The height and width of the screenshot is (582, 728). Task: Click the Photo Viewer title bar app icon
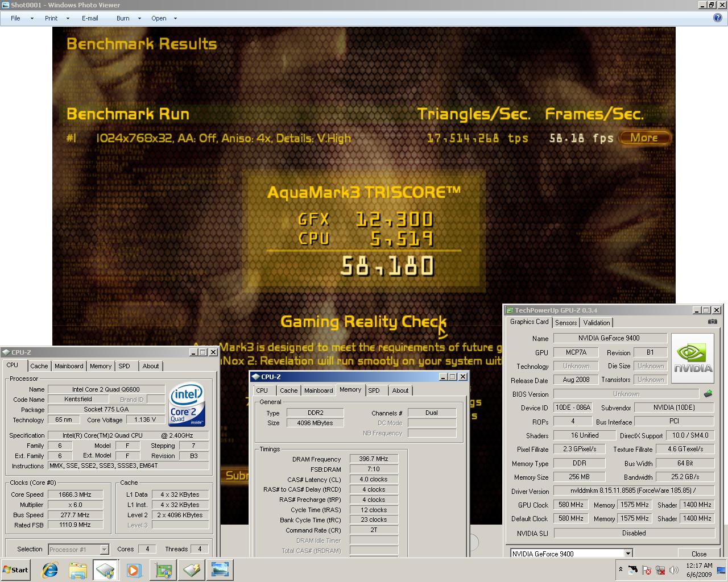pyautogui.click(x=5, y=5)
